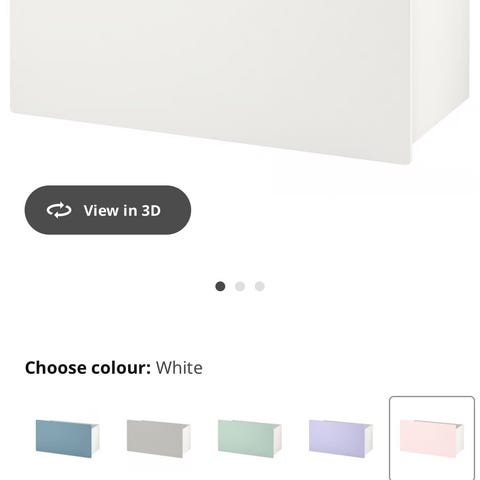Go to third image via last dot

tap(260, 286)
